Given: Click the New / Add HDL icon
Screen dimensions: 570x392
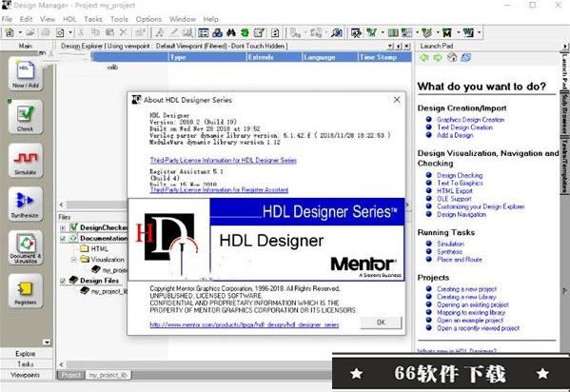Looking at the screenshot, I should 26,74.
